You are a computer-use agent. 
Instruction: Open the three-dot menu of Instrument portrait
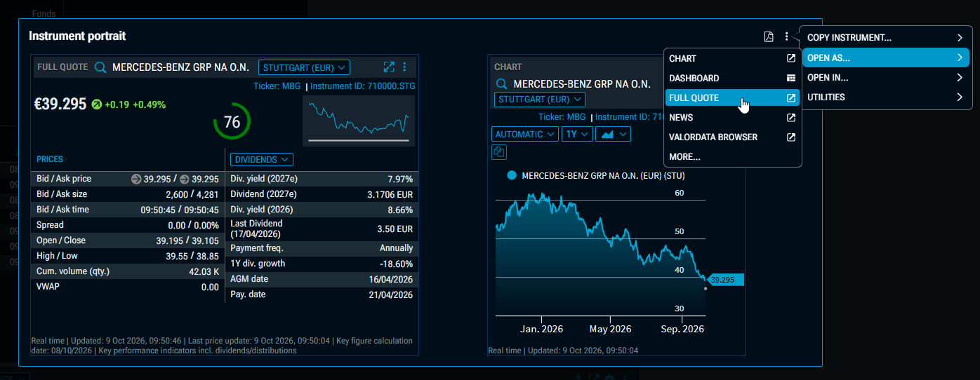coord(787,37)
